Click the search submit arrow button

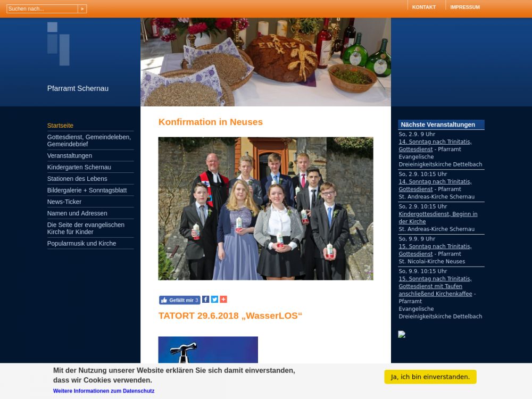tap(82, 9)
